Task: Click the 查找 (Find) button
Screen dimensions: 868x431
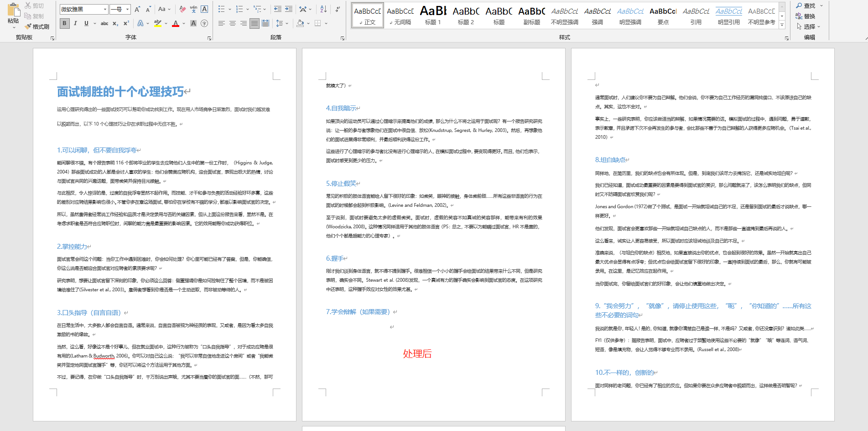Action: point(806,5)
